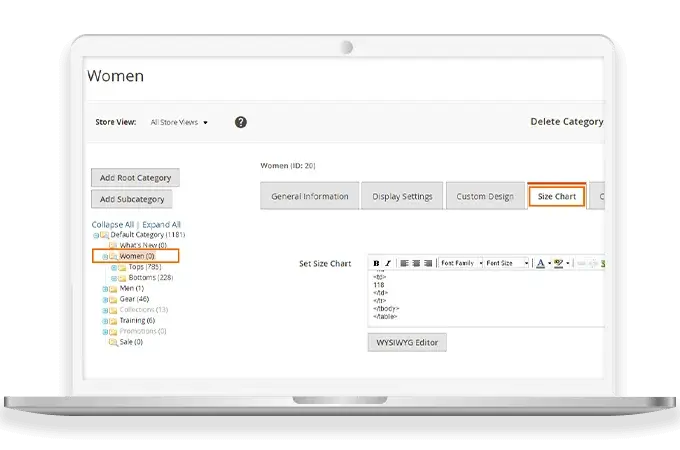Select Bottoms category in tree

(150, 277)
